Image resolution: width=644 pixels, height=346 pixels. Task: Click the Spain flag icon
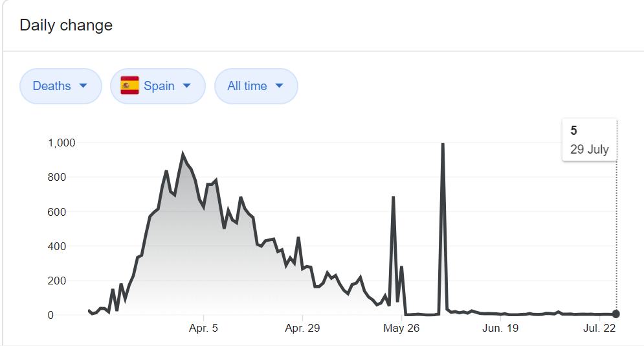[129, 86]
